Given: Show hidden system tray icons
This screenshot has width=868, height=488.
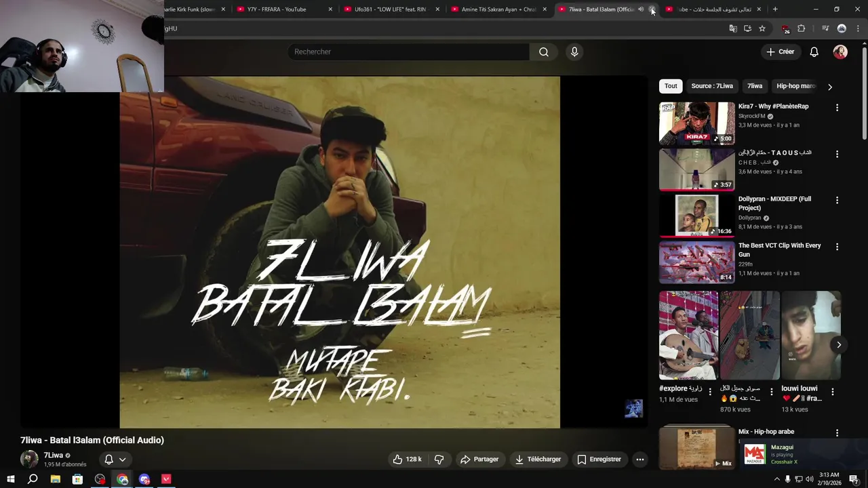Looking at the screenshot, I should [776, 479].
